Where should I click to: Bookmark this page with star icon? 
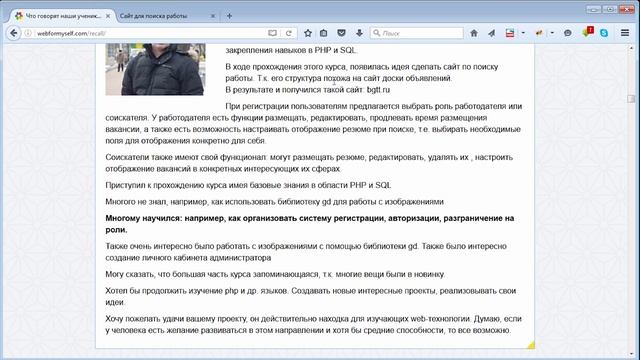308,33
